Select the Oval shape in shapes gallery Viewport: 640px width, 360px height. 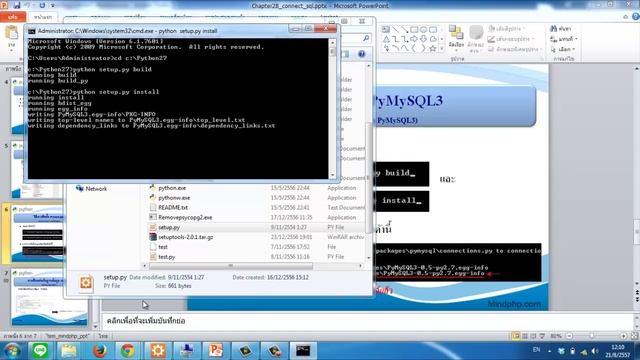pos(423,30)
